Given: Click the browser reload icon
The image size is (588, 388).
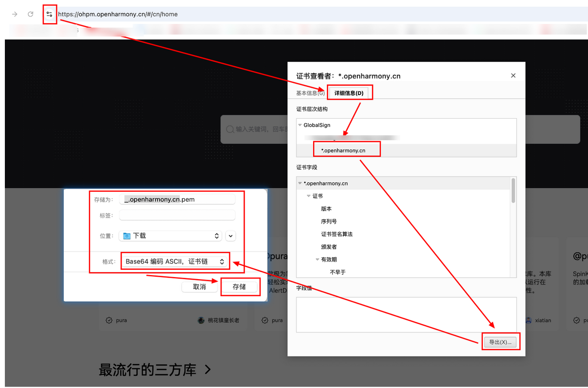Looking at the screenshot, I should tap(30, 14).
